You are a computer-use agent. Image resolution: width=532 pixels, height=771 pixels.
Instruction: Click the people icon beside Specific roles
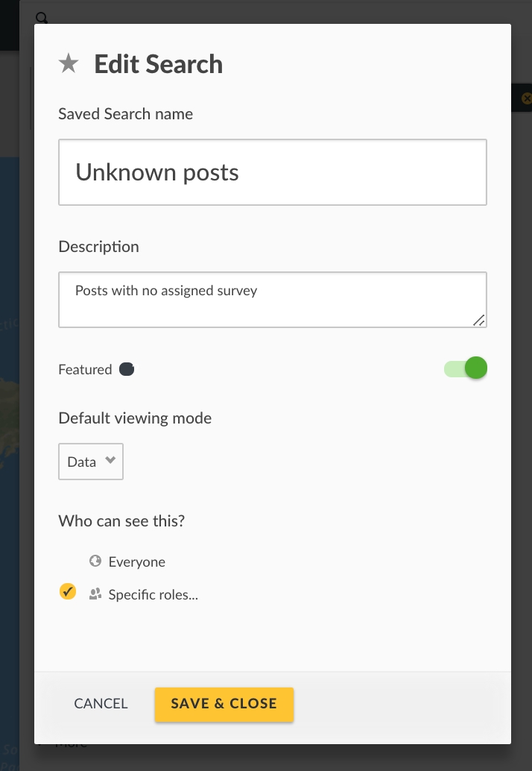[95, 594]
